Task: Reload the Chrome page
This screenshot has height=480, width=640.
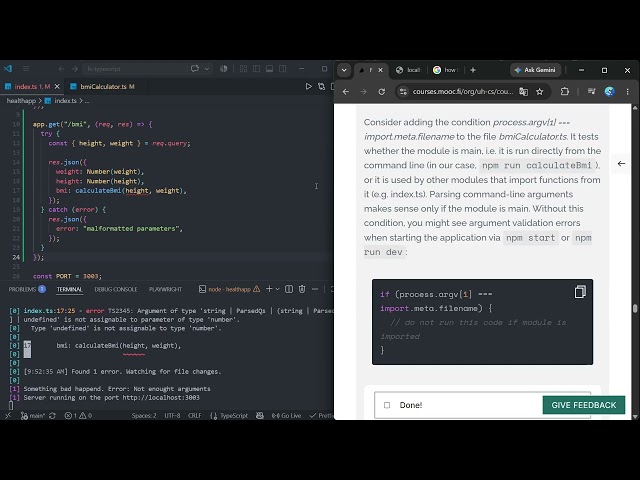Action: (382, 92)
